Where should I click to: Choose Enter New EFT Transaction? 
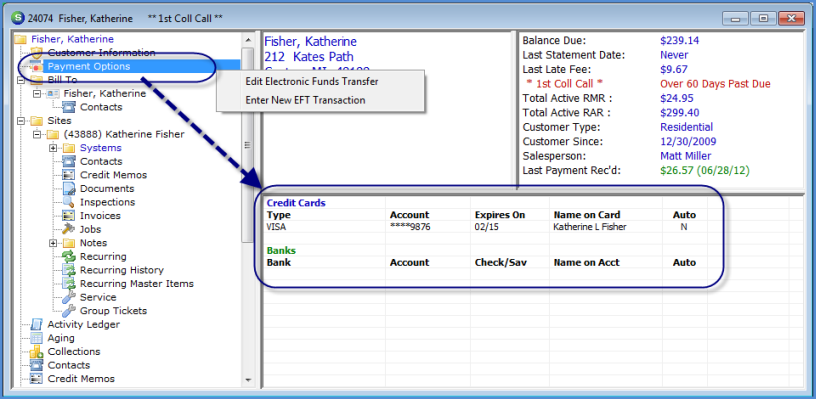point(305,100)
